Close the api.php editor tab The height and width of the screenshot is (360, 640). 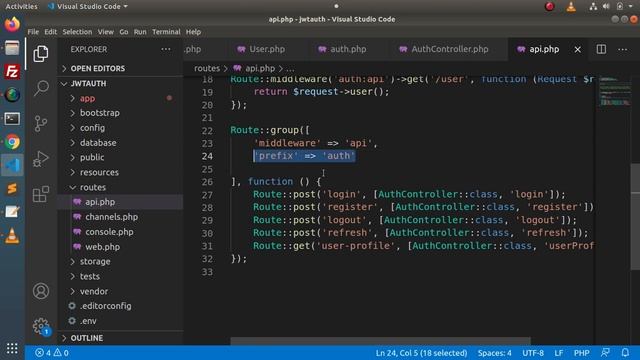pyautogui.click(x=578, y=49)
